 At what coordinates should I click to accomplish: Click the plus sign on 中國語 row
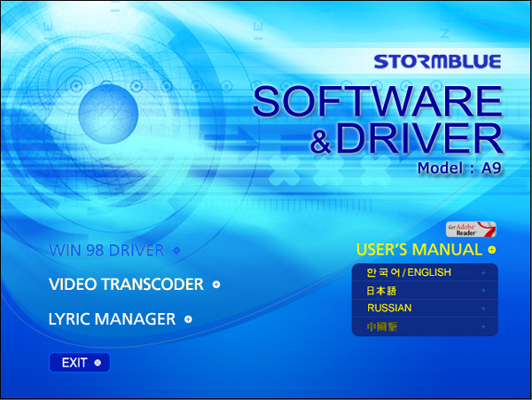click(x=483, y=326)
